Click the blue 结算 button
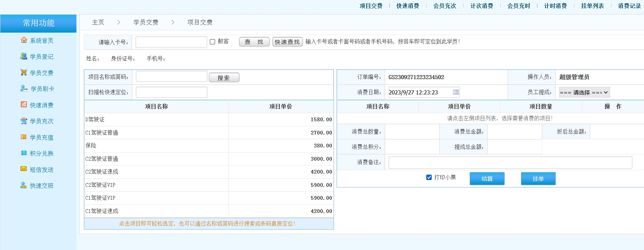 coord(487,179)
